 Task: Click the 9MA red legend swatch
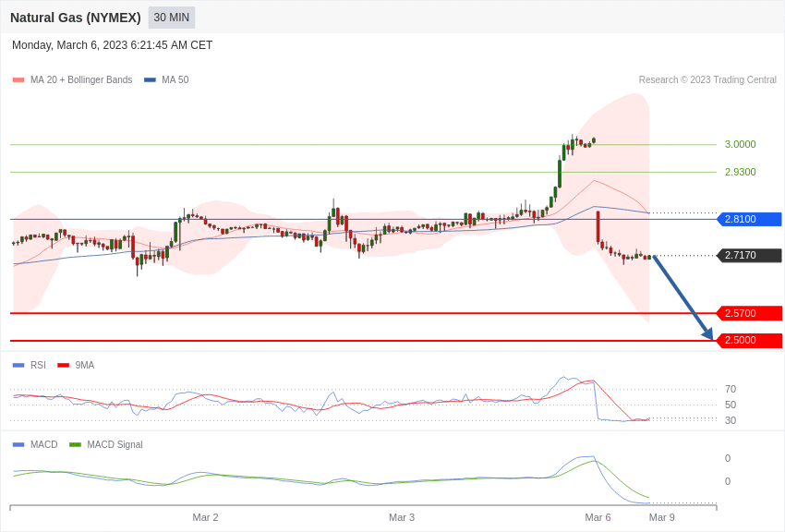coord(64,366)
